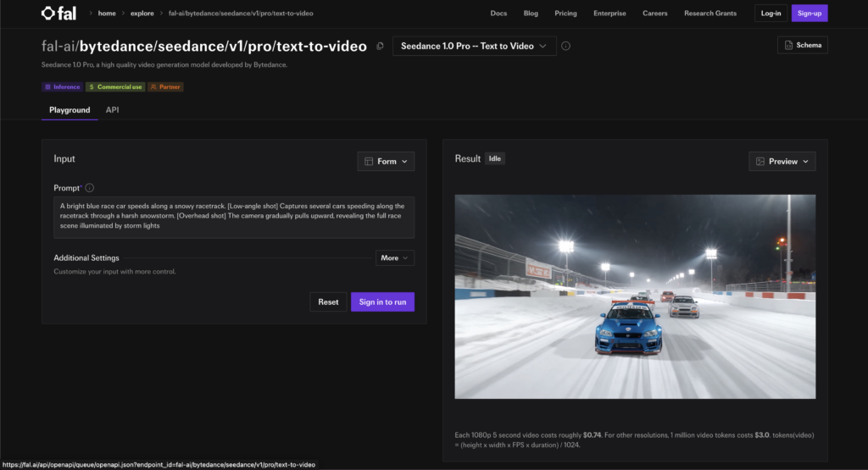868x470 pixels.
Task: Click the Inference tag
Action: click(63, 87)
